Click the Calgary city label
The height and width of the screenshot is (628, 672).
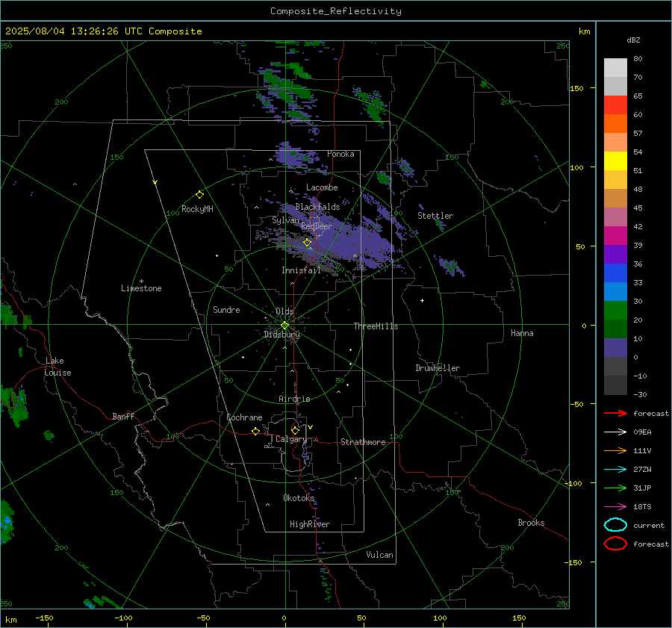click(291, 439)
